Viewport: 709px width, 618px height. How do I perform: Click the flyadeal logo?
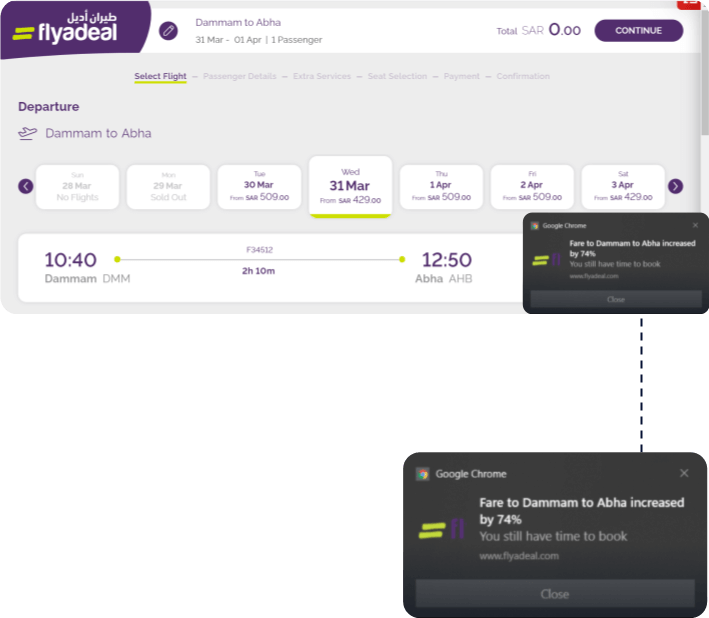[x=65, y=28]
